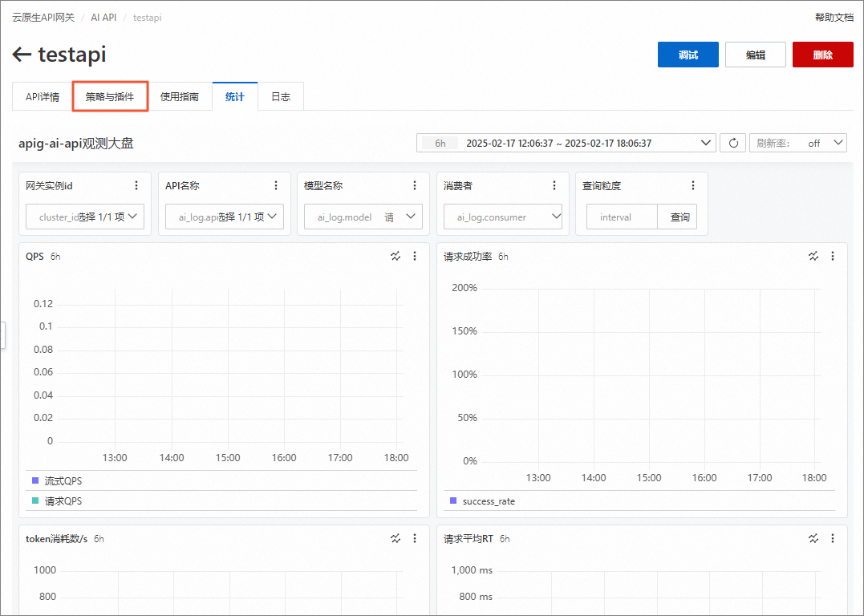Go back using the arrow beside testapi
The height and width of the screenshot is (616, 864).
point(22,55)
